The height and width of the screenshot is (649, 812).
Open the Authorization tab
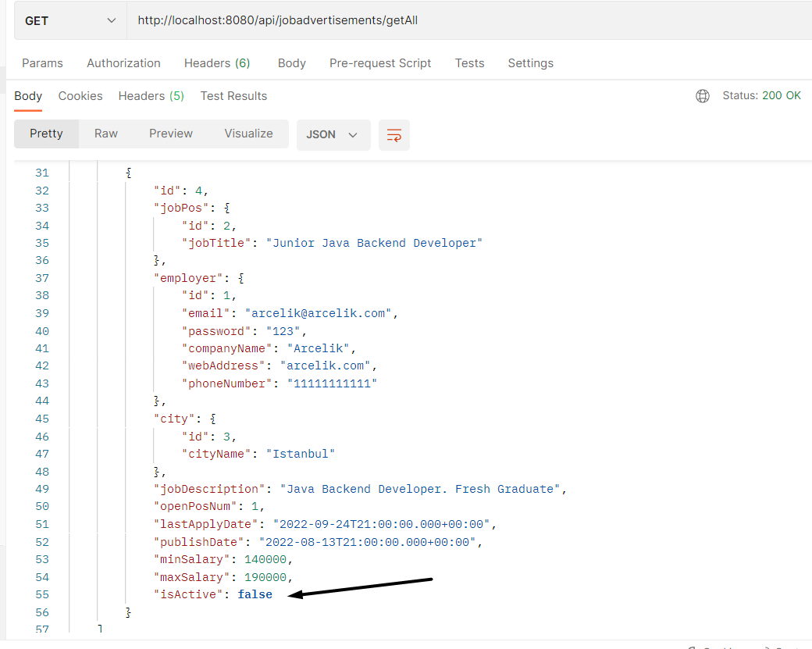[124, 63]
